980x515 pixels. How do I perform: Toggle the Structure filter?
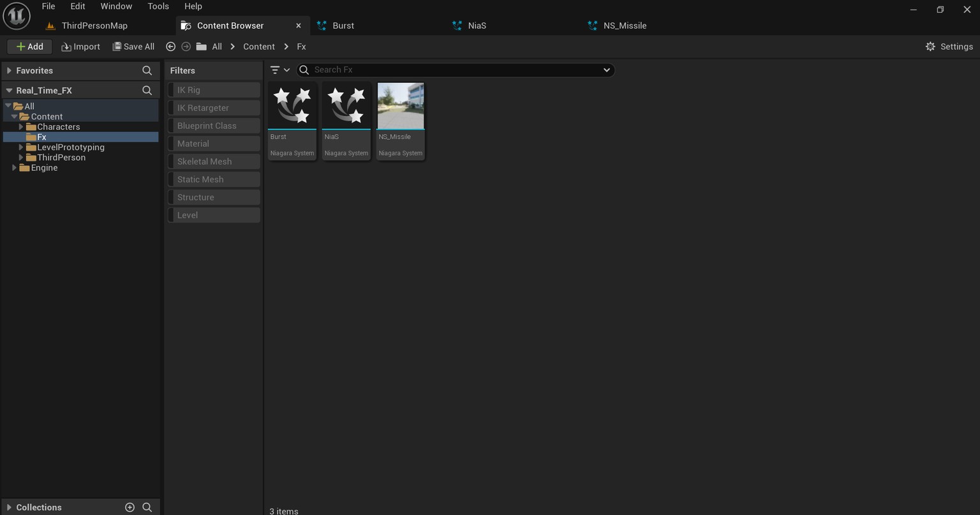coord(214,197)
